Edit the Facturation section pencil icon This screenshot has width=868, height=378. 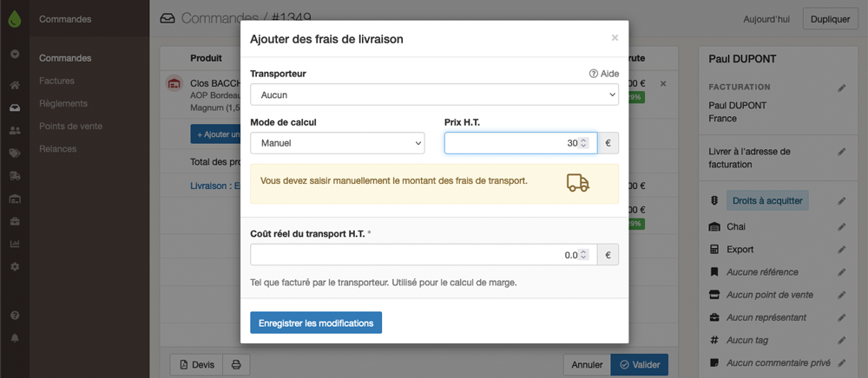click(841, 88)
